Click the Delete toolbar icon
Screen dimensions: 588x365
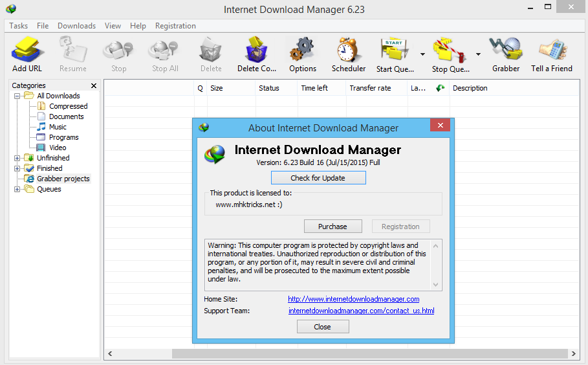211,50
